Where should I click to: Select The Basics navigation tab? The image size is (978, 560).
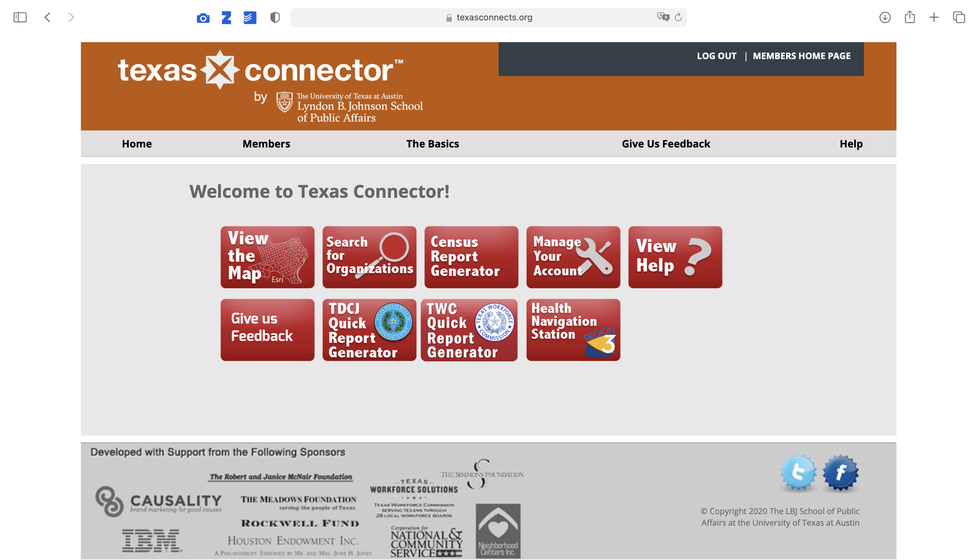pyautogui.click(x=432, y=143)
